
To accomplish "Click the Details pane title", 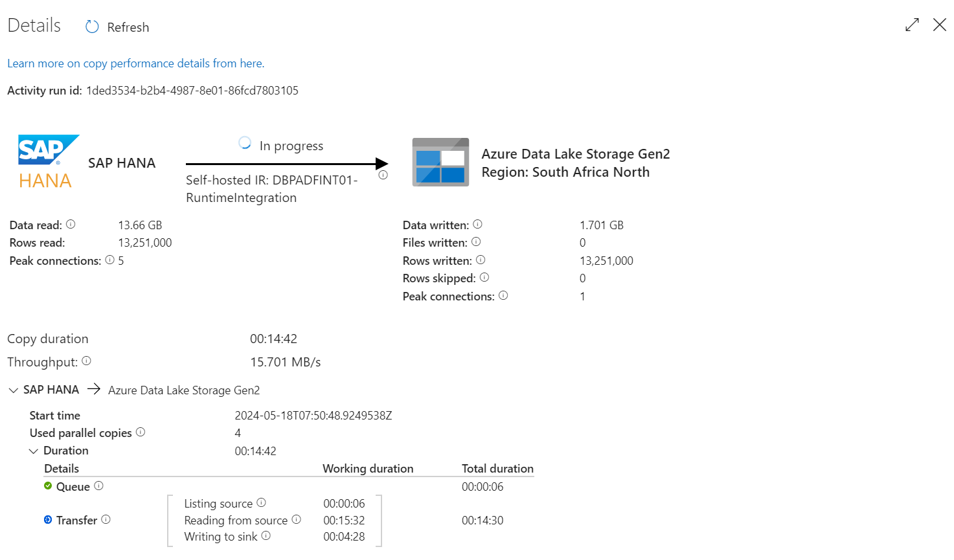I will (x=34, y=25).
